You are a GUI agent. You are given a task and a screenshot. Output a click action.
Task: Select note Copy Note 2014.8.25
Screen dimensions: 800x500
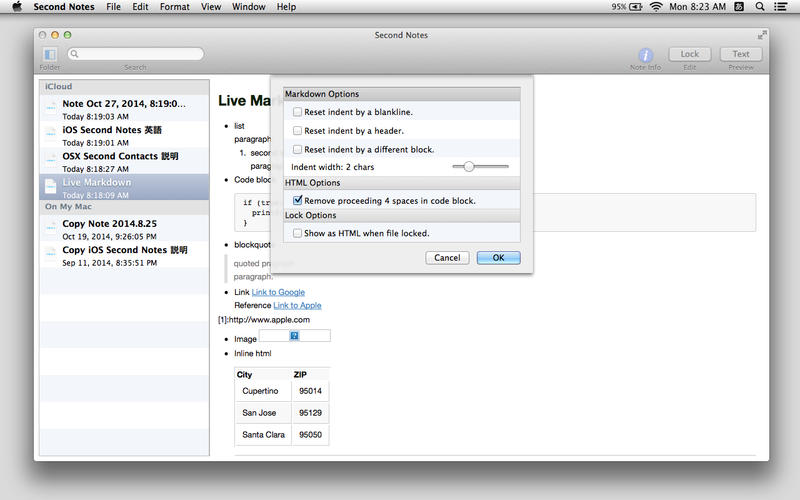click(124, 229)
